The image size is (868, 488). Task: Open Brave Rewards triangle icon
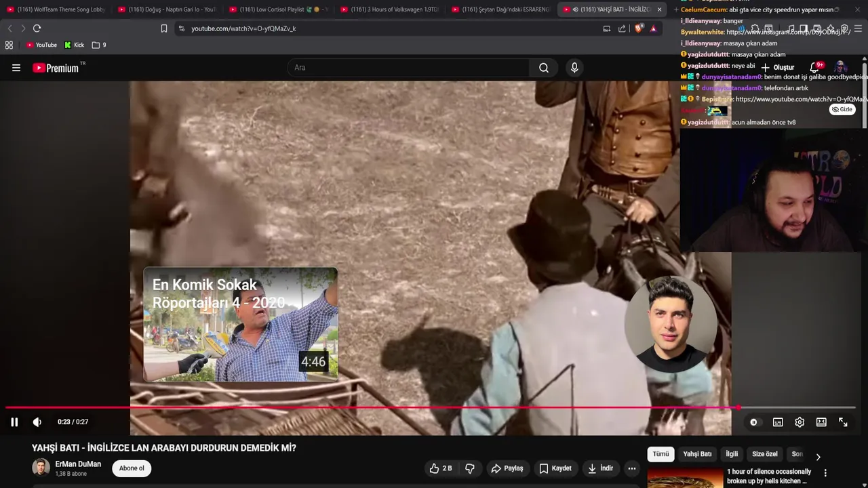[653, 28]
